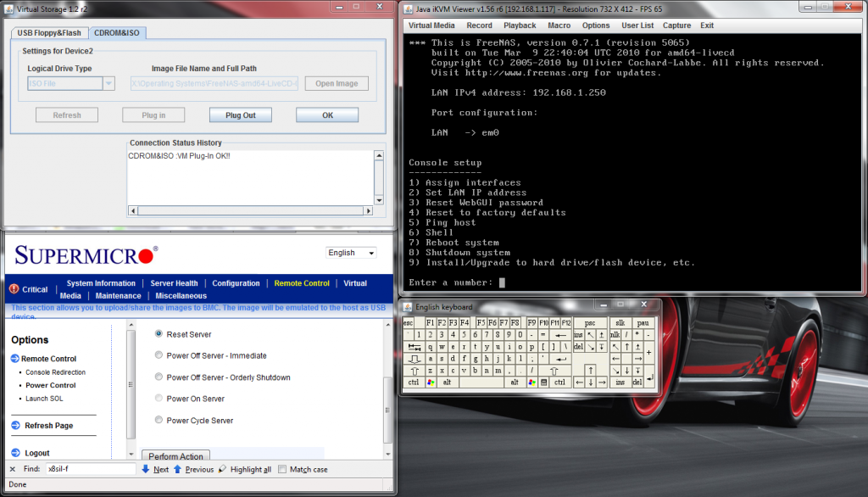868x497 pixels.
Task: Click the Find Next down-arrow icon
Action: pyautogui.click(x=145, y=469)
